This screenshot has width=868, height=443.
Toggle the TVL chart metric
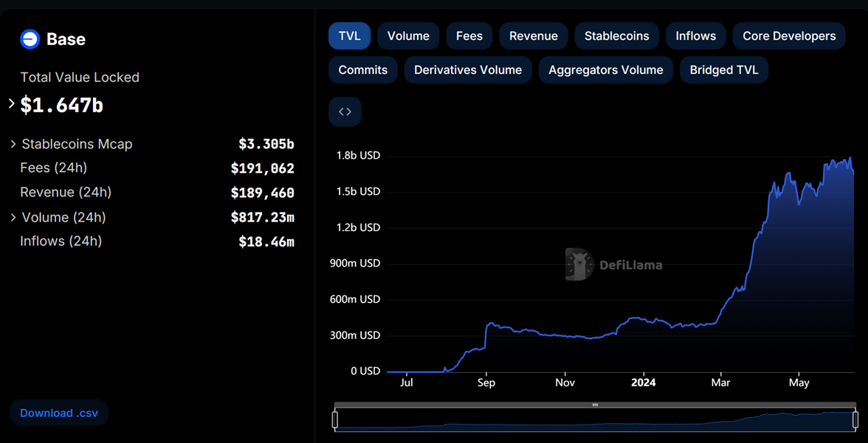click(x=349, y=36)
